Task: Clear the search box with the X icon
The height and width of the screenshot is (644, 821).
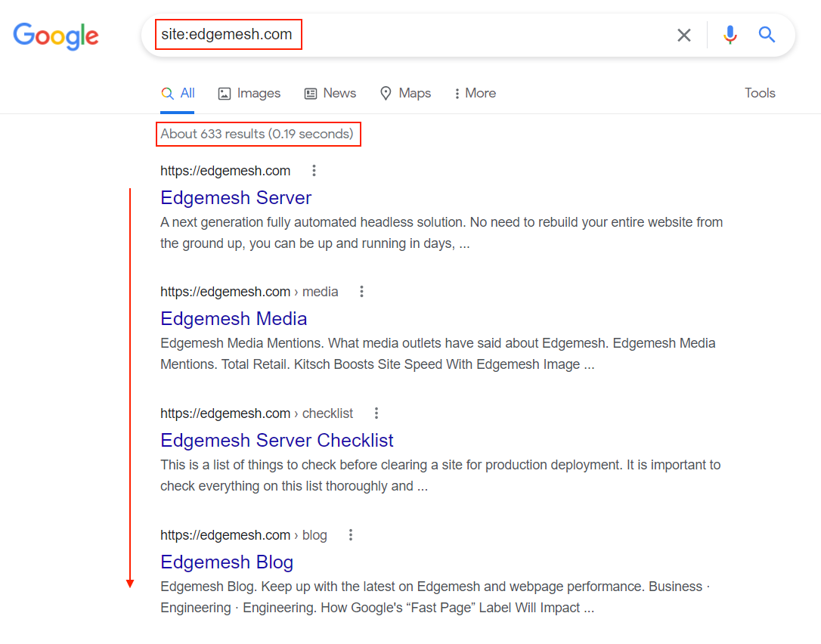Action: tap(684, 35)
